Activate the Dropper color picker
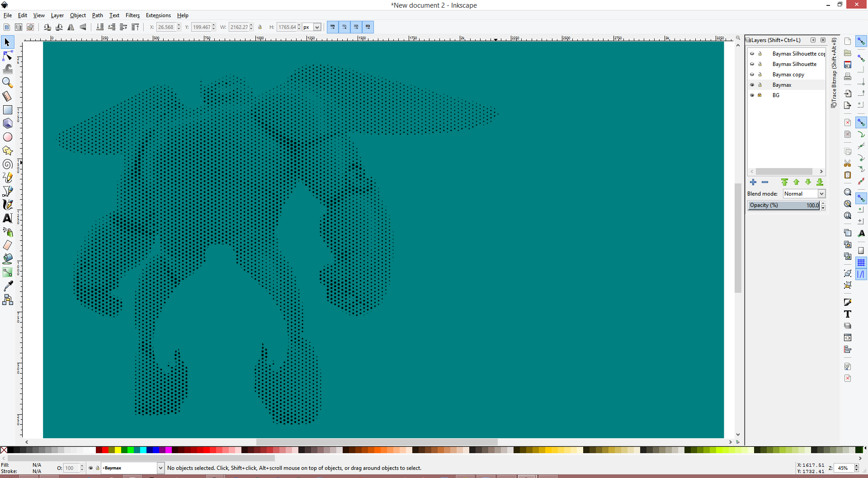 (7, 286)
